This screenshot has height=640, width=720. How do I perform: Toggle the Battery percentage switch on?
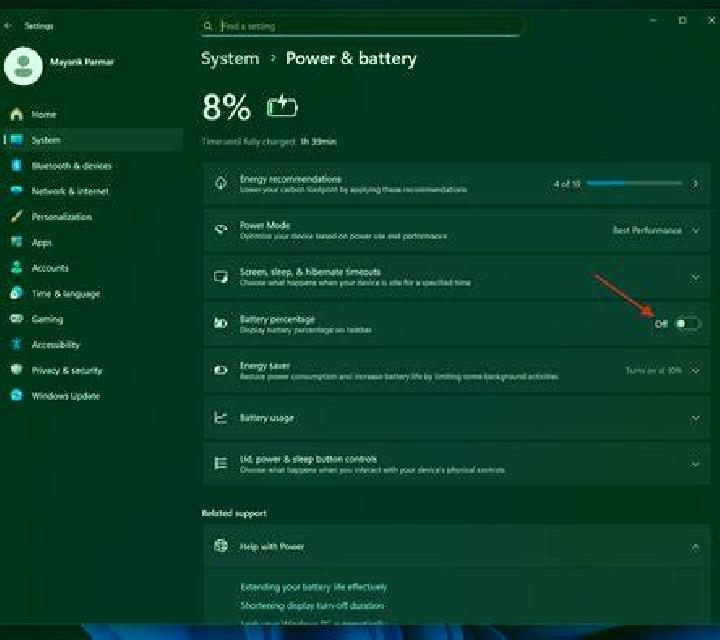(x=687, y=324)
